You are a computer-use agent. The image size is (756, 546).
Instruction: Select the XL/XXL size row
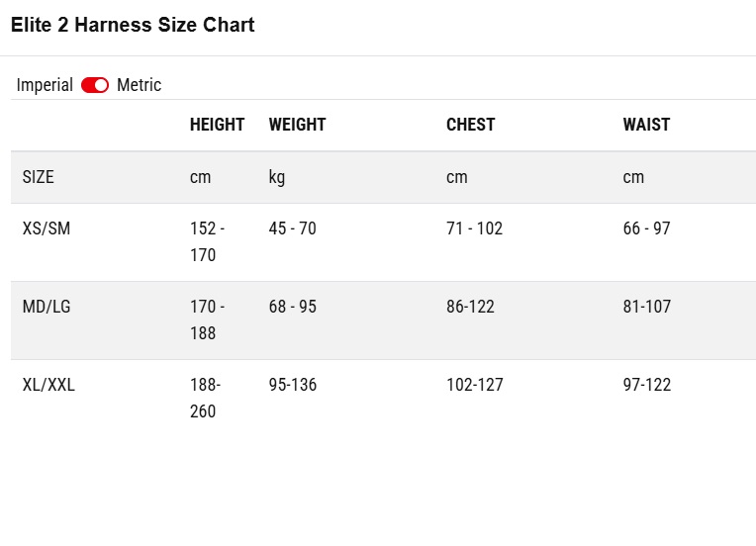pyautogui.click(x=383, y=399)
